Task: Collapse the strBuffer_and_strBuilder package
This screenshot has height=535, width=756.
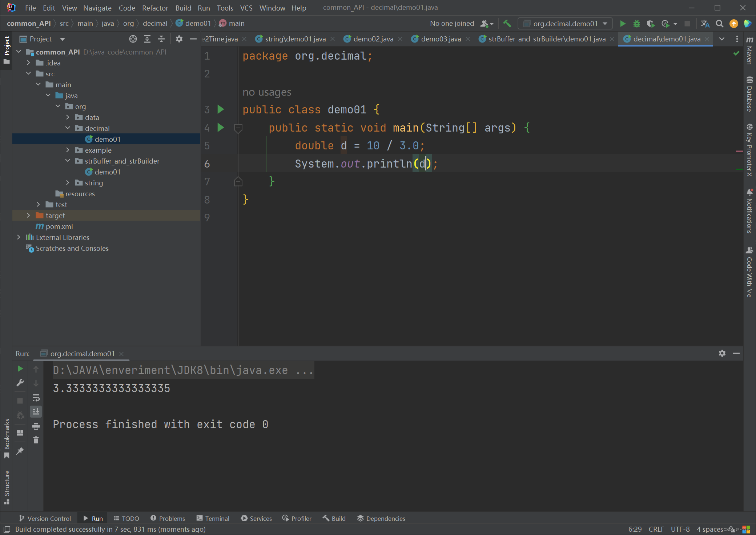Action: [x=68, y=161]
